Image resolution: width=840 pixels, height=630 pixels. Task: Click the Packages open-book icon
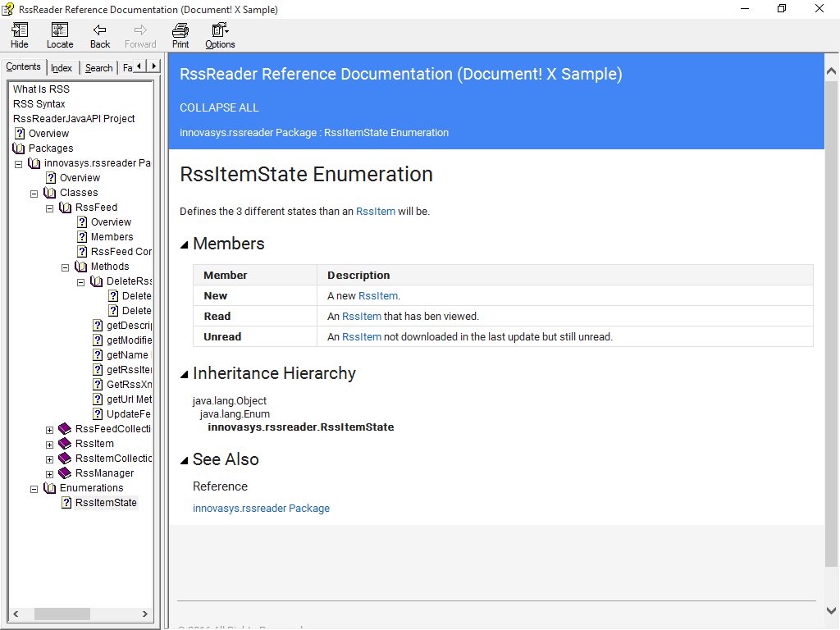click(x=19, y=148)
